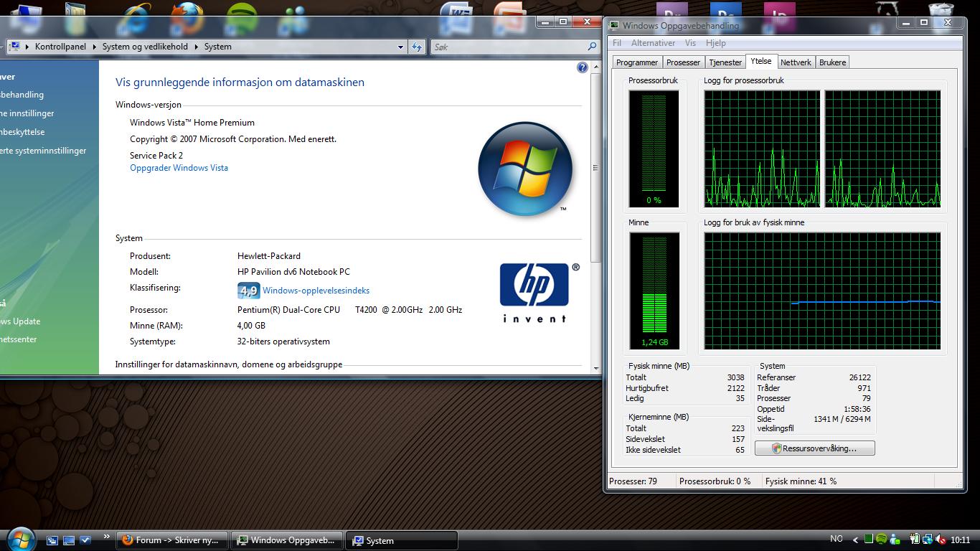Viewport: 980px width, 551px height.
Task: Click the physical memory history graph
Action: point(822,291)
